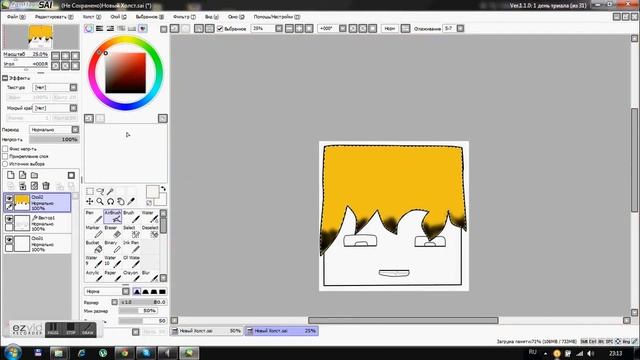Select the Acrylic brush tool

tap(94, 276)
